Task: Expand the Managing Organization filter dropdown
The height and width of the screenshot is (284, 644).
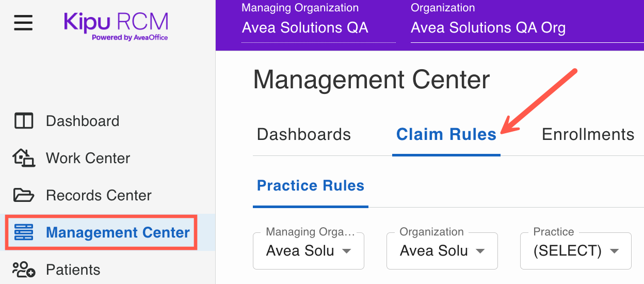Action: (309, 251)
